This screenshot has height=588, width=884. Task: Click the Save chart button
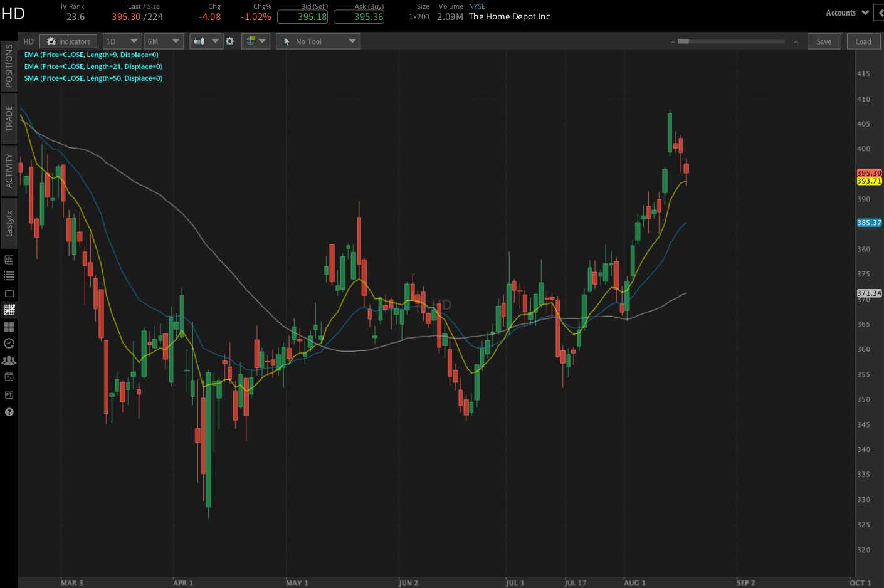[x=824, y=41]
